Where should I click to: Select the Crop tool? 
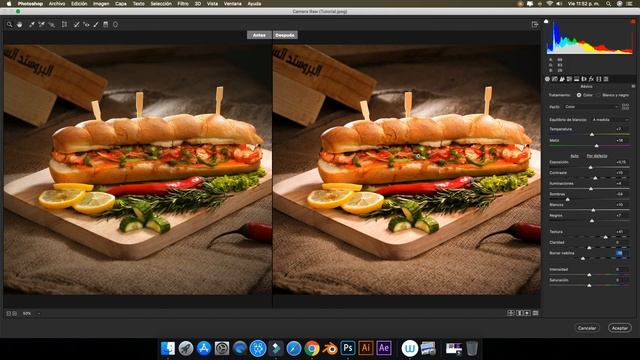tap(64, 25)
